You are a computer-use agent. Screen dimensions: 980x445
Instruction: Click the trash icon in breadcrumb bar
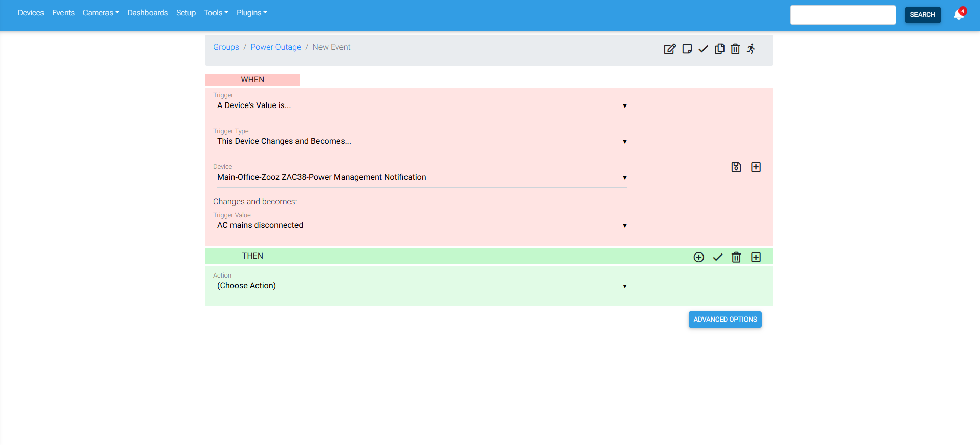coord(735,49)
